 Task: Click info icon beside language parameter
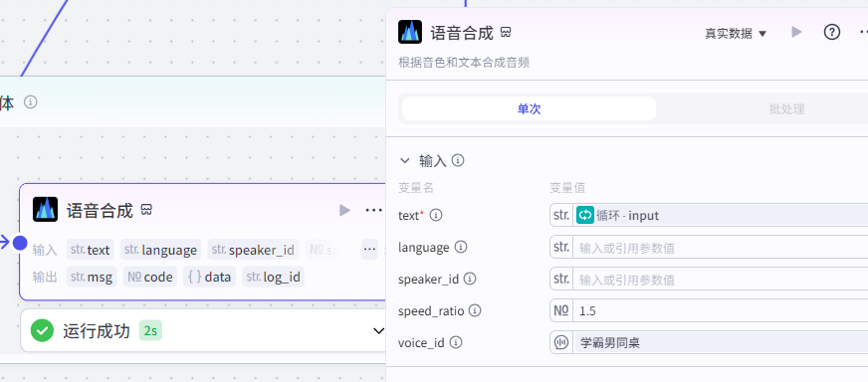(461, 247)
